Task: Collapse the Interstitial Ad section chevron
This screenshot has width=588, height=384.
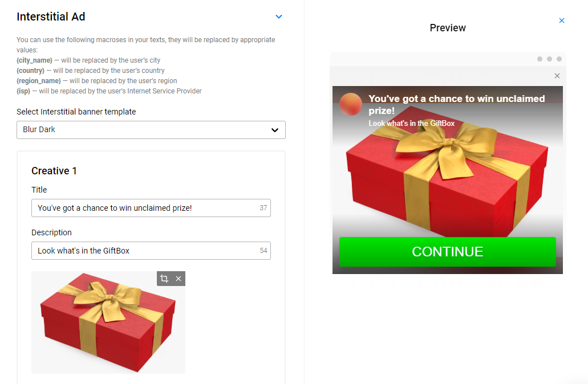Action: click(x=279, y=17)
